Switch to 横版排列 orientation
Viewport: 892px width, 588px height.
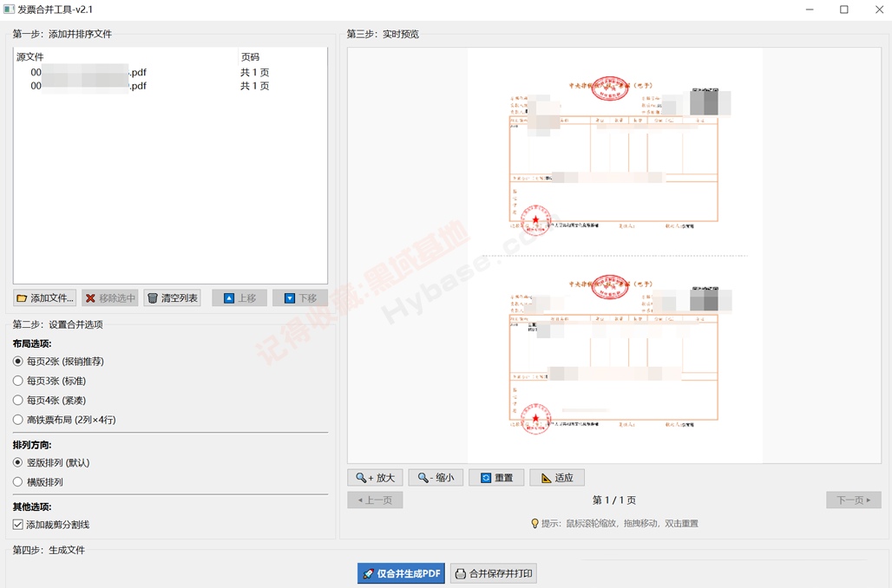click(38, 481)
